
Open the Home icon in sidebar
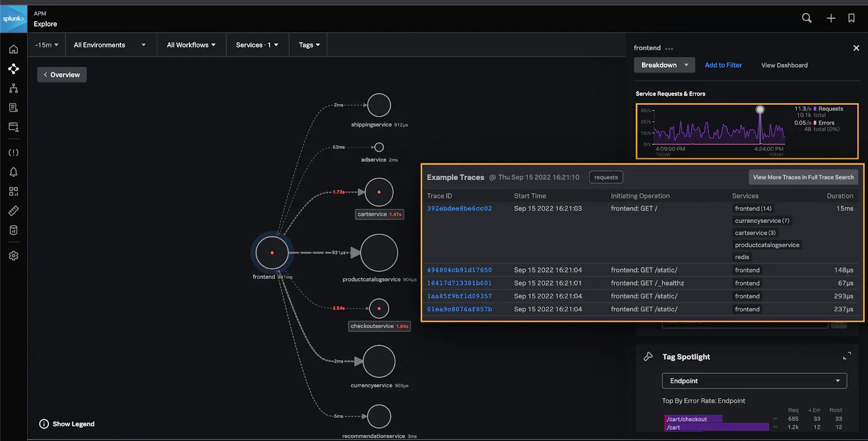click(14, 49)
